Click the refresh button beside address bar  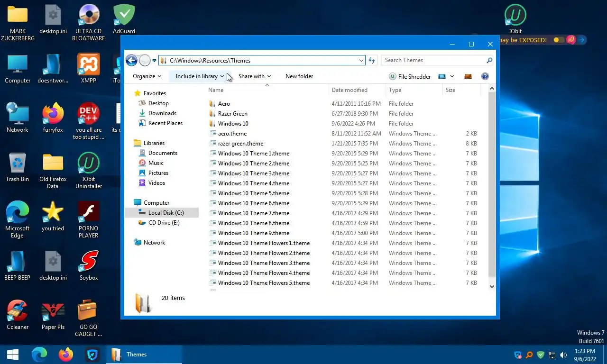[372, 60]
